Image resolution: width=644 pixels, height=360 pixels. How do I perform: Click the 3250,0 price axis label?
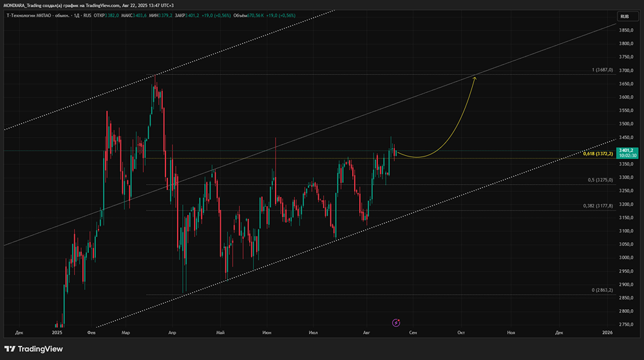click(x=626, y=191)
